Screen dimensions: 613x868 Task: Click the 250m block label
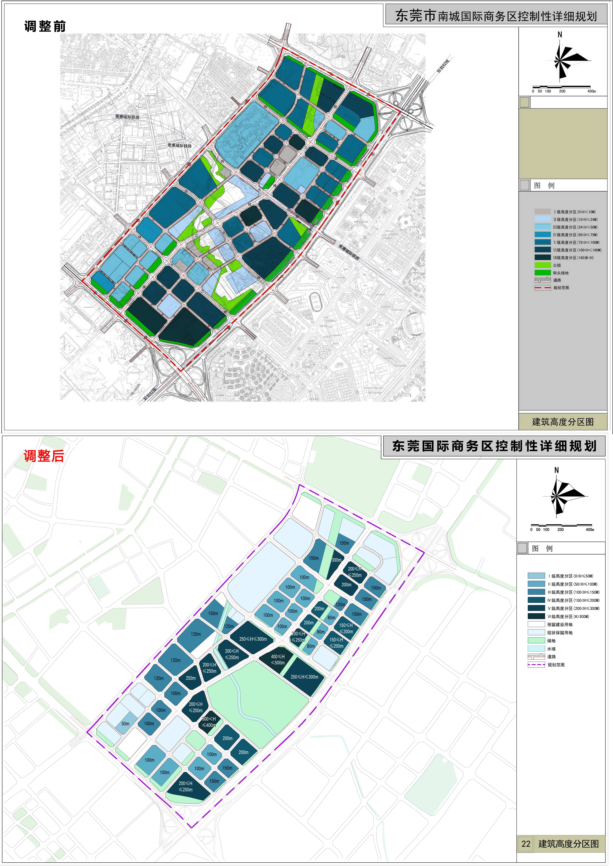click(191, 678)
